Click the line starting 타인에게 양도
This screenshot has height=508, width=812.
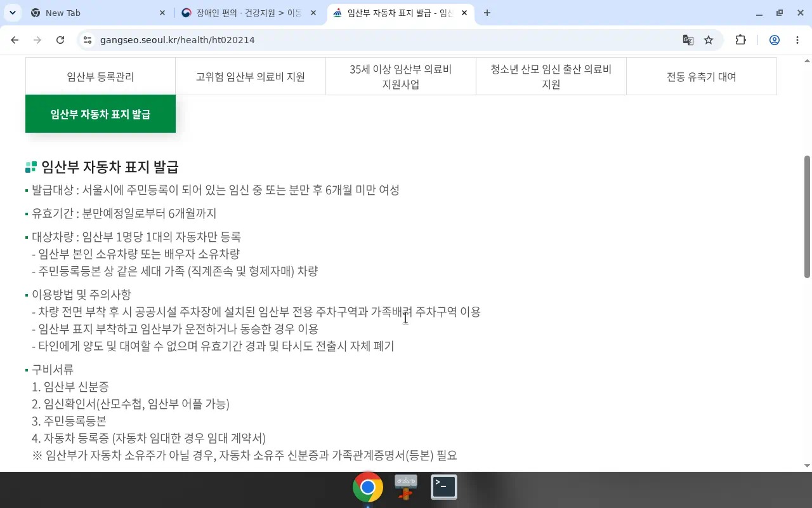(x=213, y=346)
